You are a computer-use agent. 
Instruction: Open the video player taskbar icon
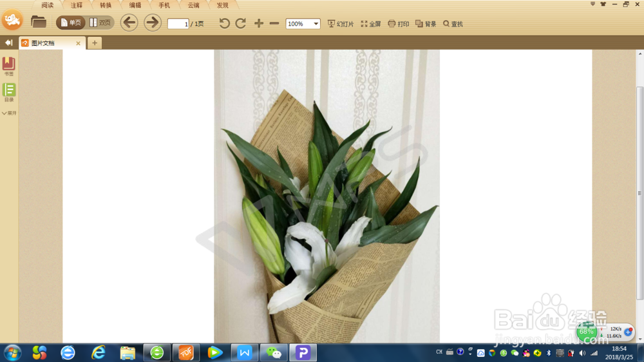(215, 352)
